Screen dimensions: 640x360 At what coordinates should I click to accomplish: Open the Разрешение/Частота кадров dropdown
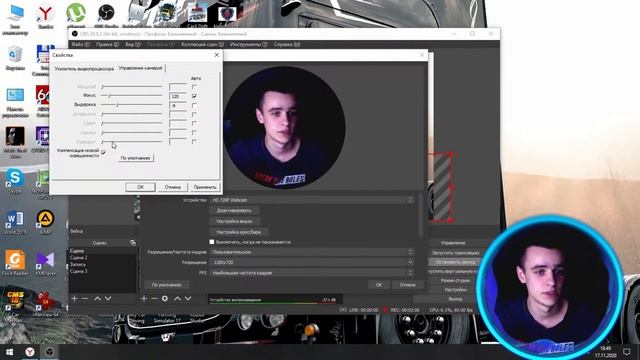(313, 252)
